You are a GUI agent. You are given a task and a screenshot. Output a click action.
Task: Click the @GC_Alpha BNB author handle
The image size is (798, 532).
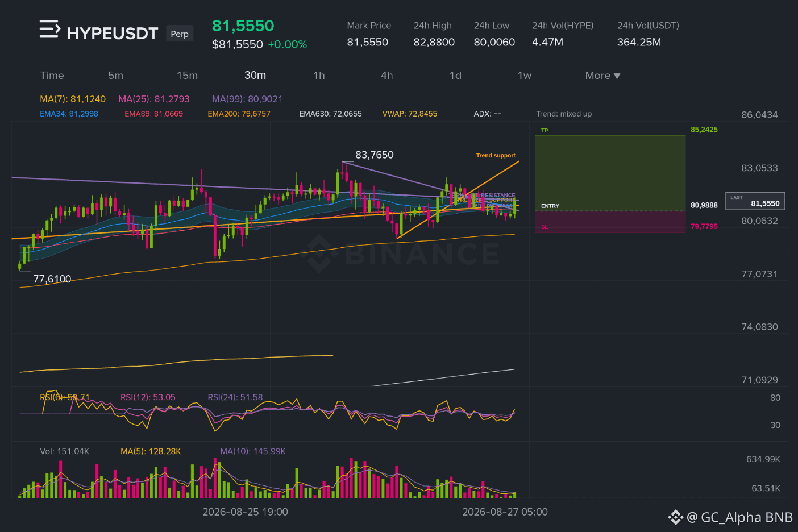coord(739,517)
